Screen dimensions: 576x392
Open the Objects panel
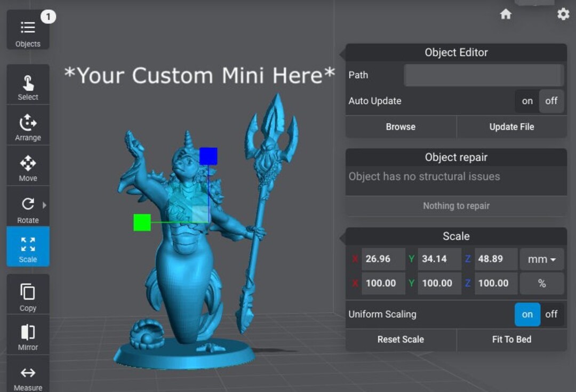(x=28, y=30)
